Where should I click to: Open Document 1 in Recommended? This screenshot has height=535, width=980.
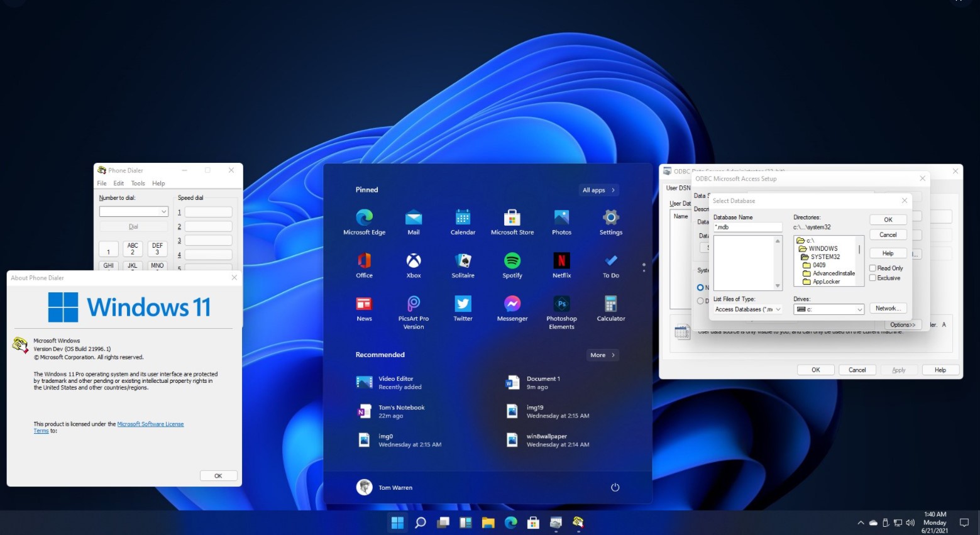(533, 382)
